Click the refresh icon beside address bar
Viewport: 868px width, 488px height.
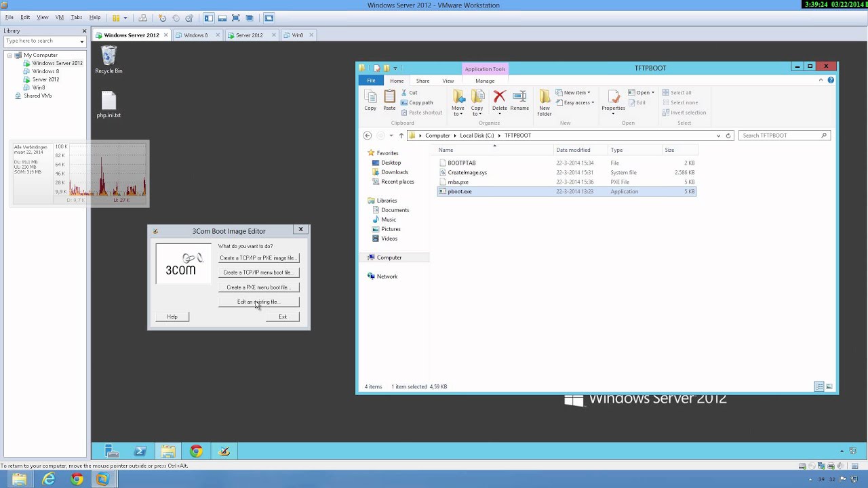click(x=728, y=136)
